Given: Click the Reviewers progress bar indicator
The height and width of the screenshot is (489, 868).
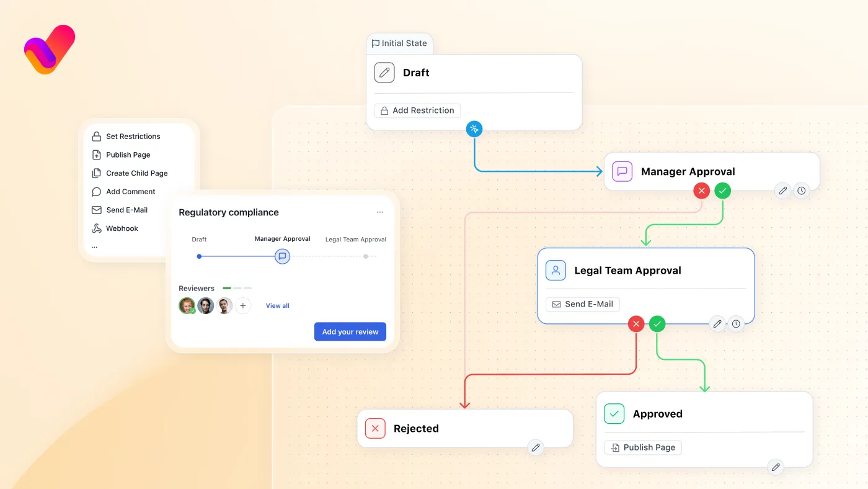Looking at the screenshot, I should click(x=237, y=289).
